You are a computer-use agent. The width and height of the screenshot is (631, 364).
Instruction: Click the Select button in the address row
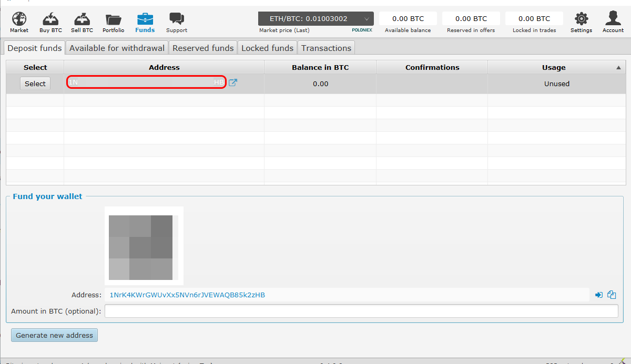(x=35, y=84)
